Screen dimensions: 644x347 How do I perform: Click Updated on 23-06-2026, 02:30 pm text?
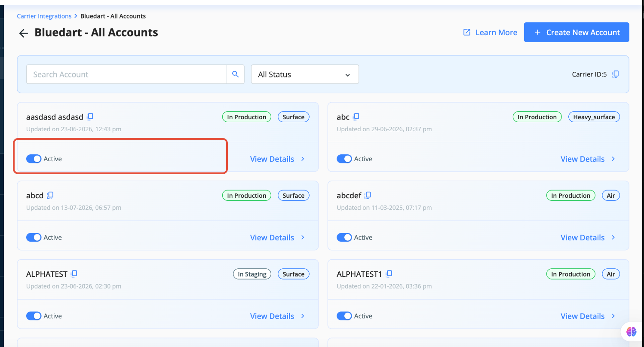74,286
